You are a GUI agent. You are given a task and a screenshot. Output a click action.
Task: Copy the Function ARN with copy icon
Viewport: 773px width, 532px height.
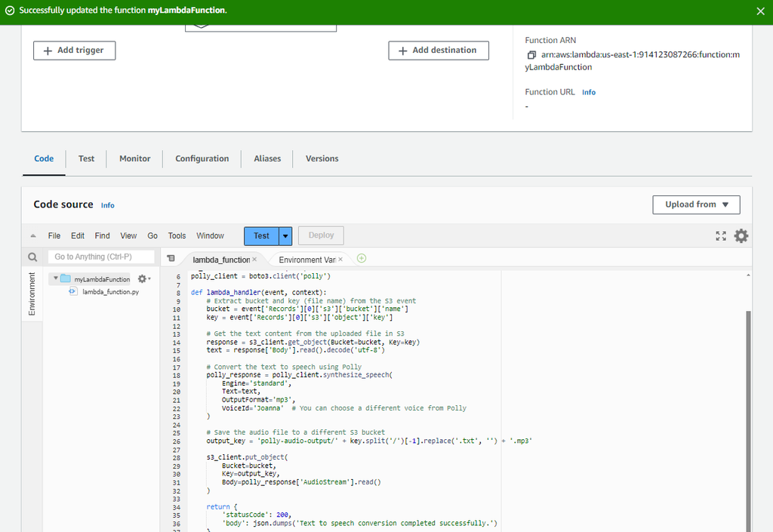[x=531, y=55]
